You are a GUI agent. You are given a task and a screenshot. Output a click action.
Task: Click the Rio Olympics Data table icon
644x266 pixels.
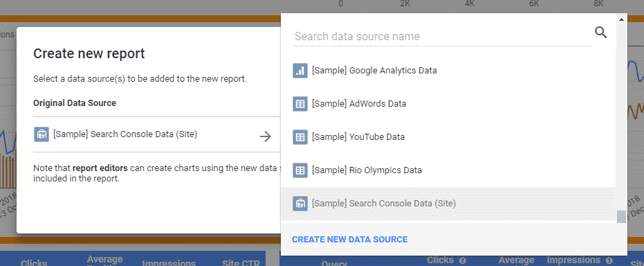click(300, 170)
